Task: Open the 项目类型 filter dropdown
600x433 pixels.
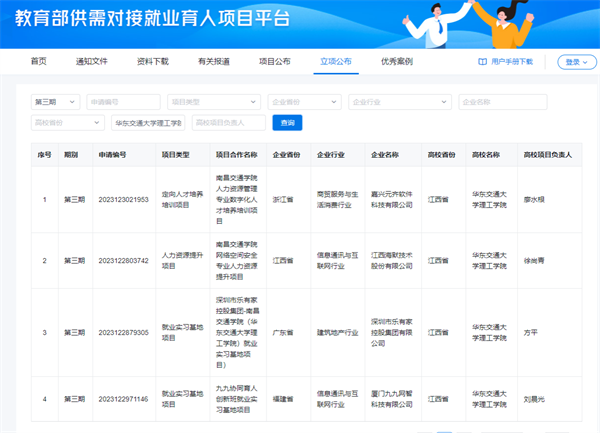Action: [214, 102]
